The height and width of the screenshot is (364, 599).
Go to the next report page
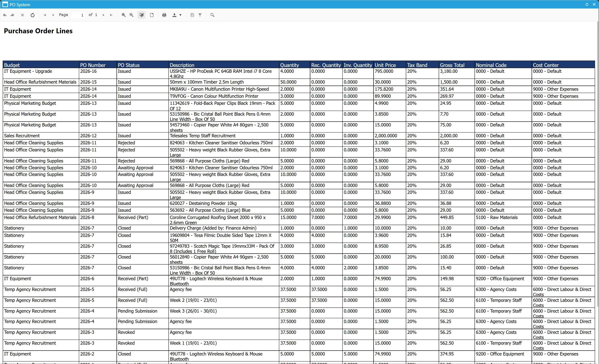pos(103,15)
